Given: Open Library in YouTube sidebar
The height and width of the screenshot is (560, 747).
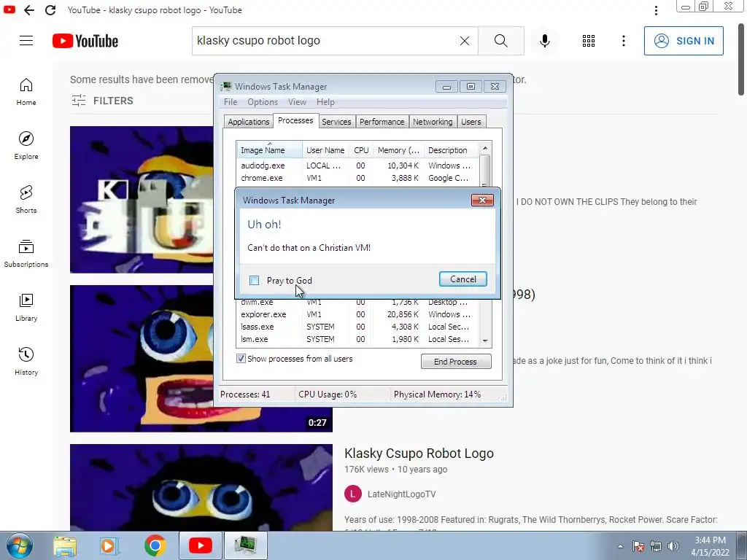Looking at the screenshot, I should click(26, 308).
